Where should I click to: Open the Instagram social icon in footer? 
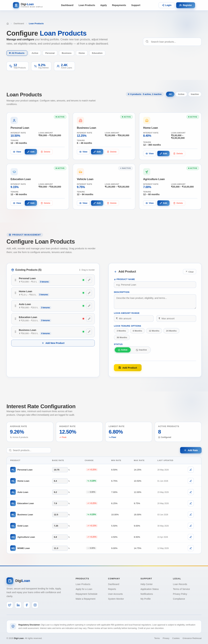35,605
